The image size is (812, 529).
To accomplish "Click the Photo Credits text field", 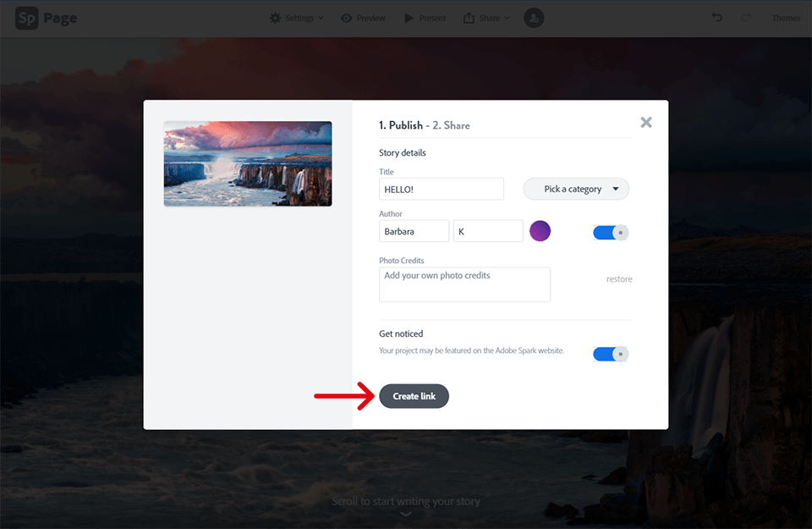I will pyautogui.click(x=465, y=284).
